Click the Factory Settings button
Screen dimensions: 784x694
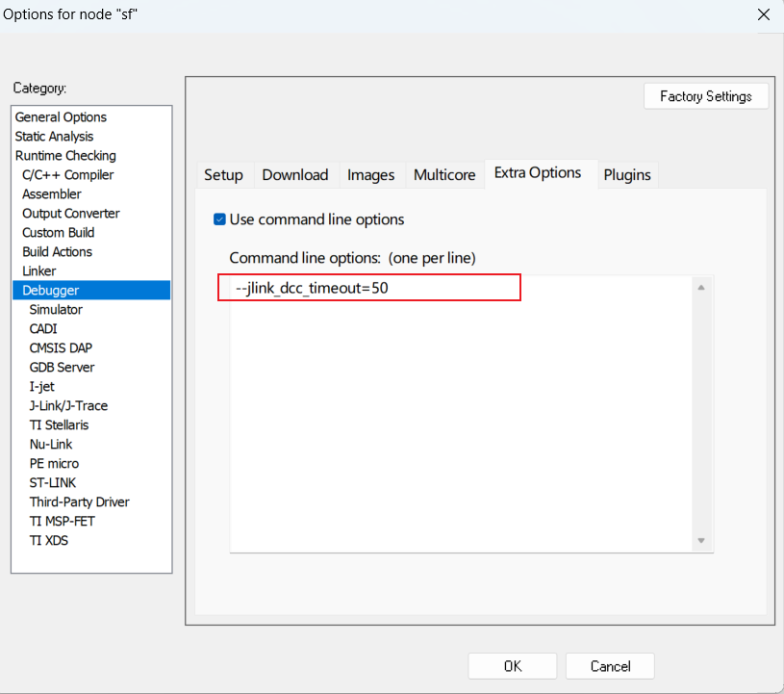pos(706,95)
